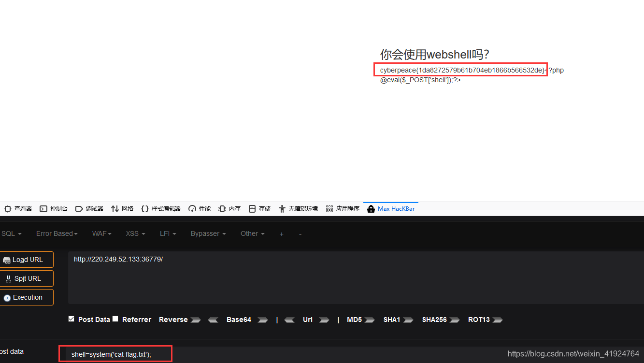Expand the LFI dropdown menu
The height and width of the screenshot is (363, 644).
168,233
